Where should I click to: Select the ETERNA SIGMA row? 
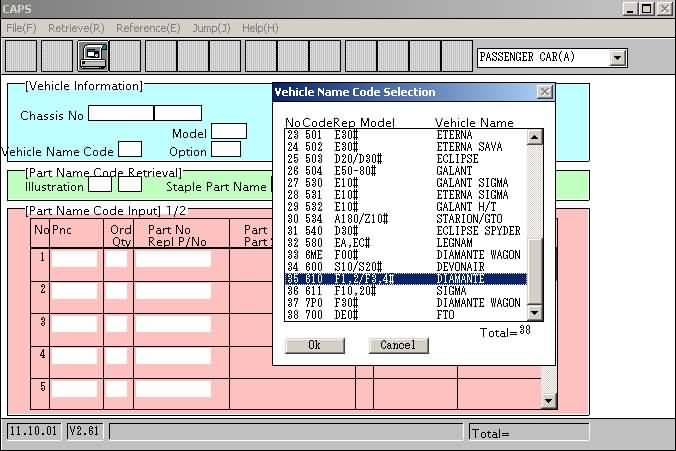click(406, 195)
